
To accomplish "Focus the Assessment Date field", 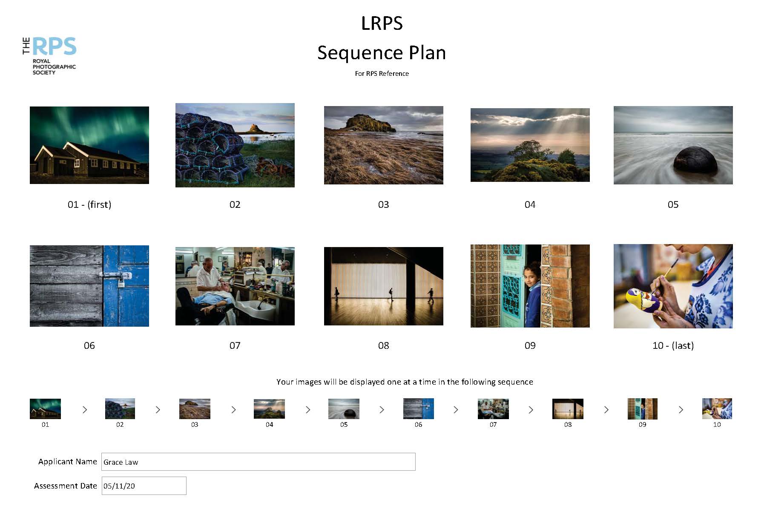I will pos(144,486).
